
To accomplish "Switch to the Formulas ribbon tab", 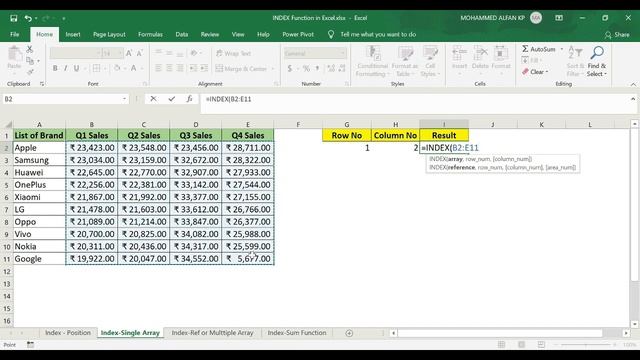I will (x=150, y=34).
